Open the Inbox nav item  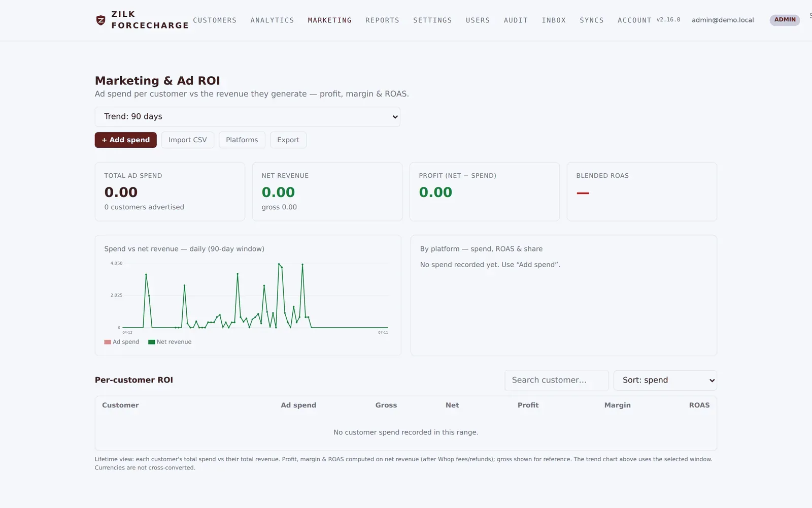(554, 20)
